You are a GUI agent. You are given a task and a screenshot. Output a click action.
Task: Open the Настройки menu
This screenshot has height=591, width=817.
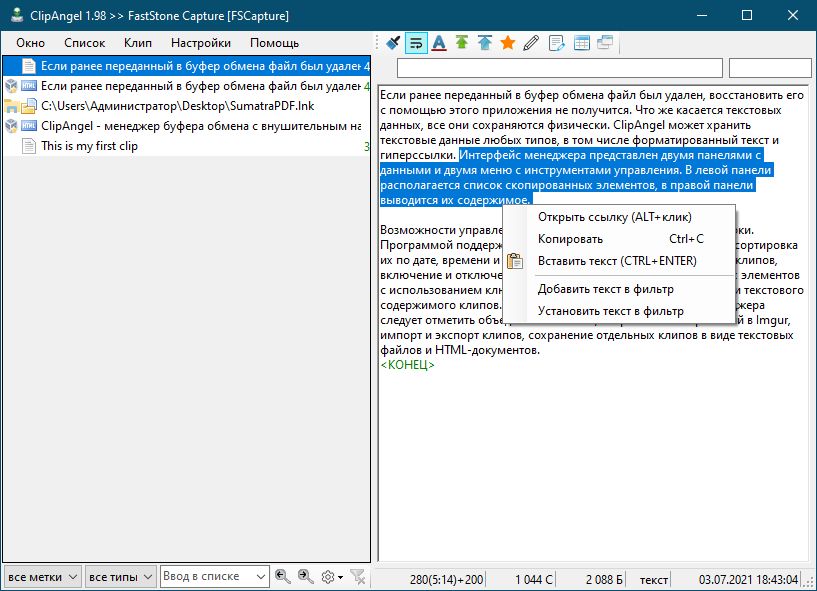click(x=201, y=43)
